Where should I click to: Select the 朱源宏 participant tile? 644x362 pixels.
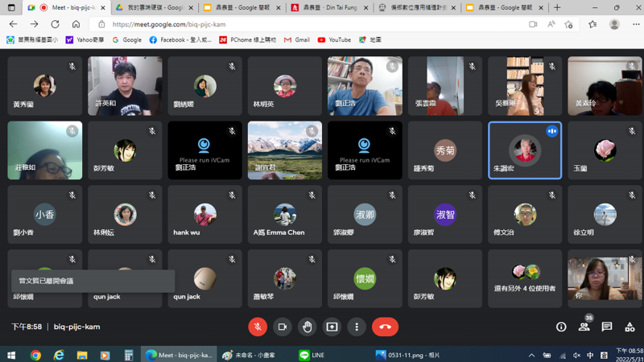pos(525,150)
